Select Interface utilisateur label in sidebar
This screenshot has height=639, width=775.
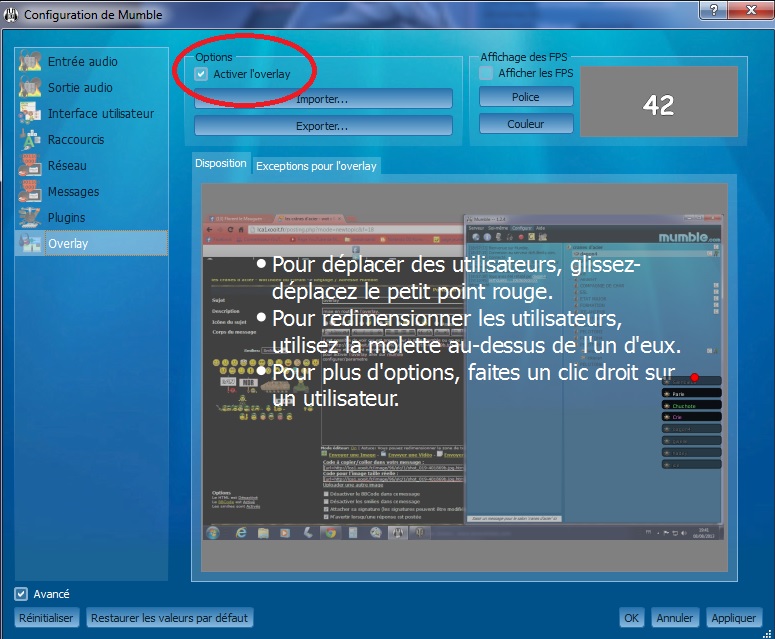pos(101,114)
